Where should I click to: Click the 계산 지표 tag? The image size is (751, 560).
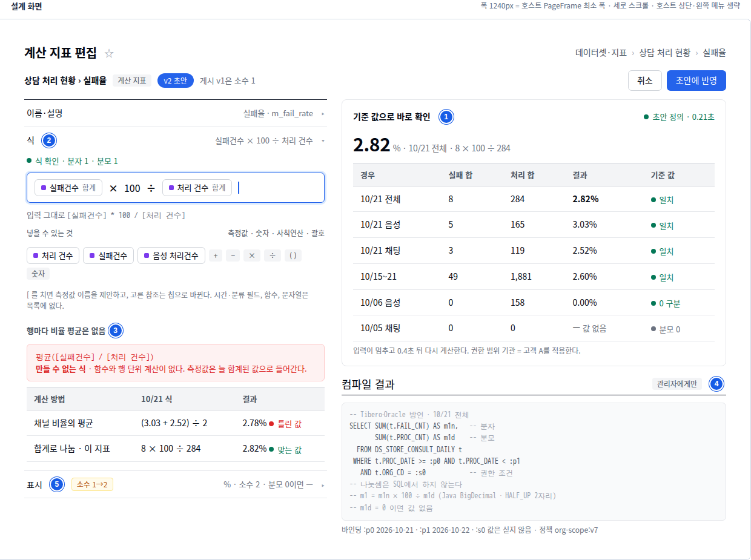131,81
